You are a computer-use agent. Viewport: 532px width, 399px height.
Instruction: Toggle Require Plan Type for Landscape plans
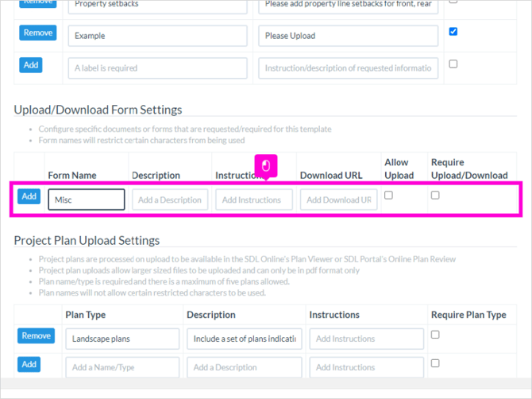(x=435, y=335)
